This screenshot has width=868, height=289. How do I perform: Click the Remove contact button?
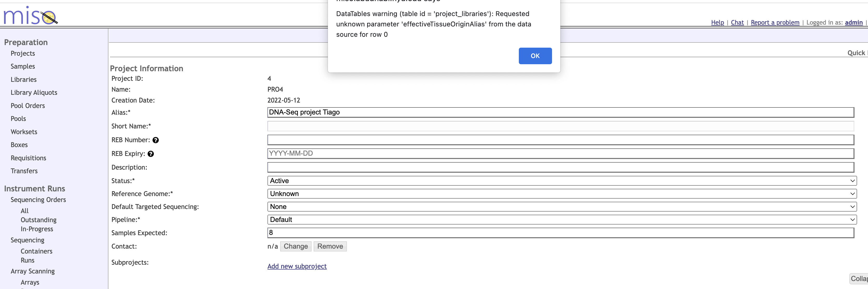pyautogui.click(x=330, y=246)
